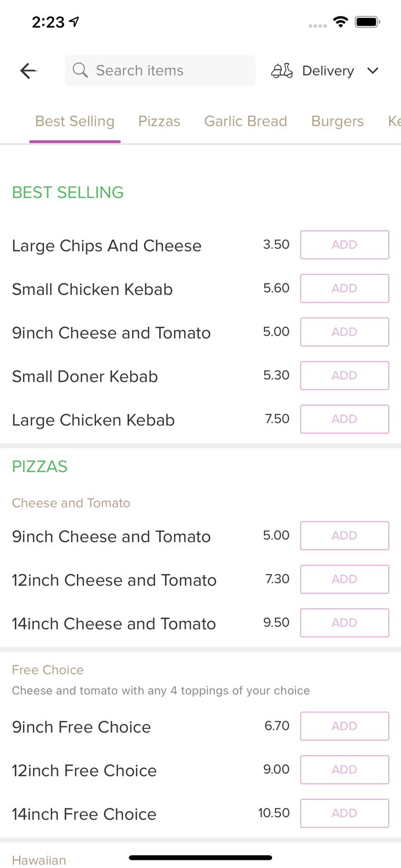Image resolution: width=401 pixels, height=868 pixels.
Task: Add the Small Doner Kebab
Action: (x=344, y=375)
